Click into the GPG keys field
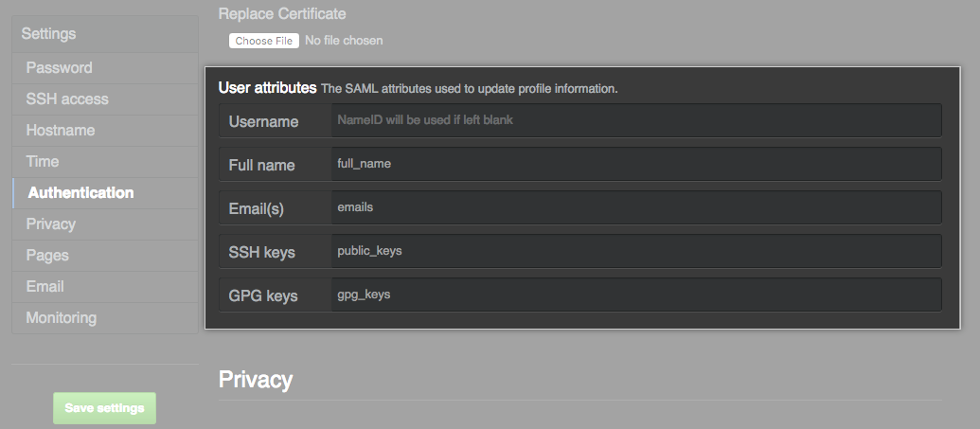The height and width of the screenshot is (429, 980). coord(636,295)
